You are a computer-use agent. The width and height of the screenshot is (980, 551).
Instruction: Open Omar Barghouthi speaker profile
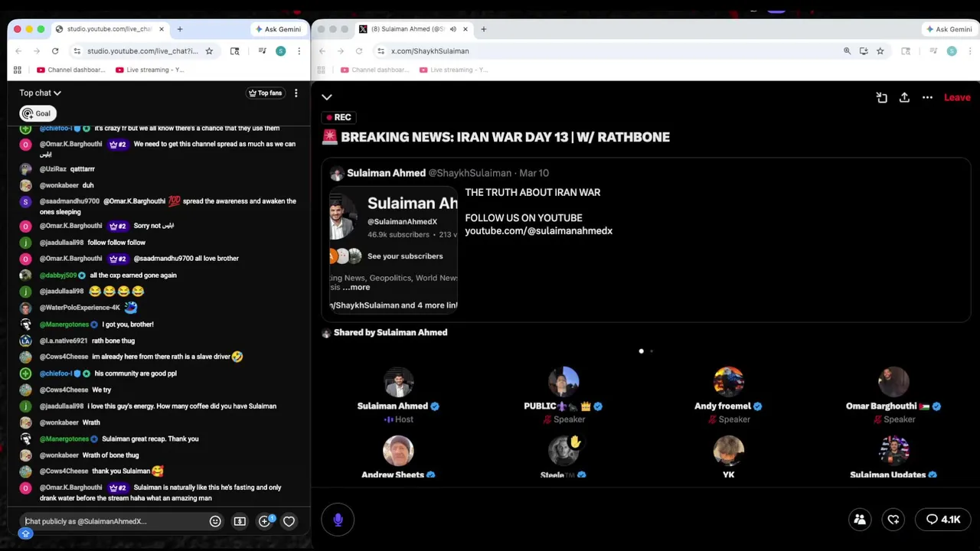[893, 381]
